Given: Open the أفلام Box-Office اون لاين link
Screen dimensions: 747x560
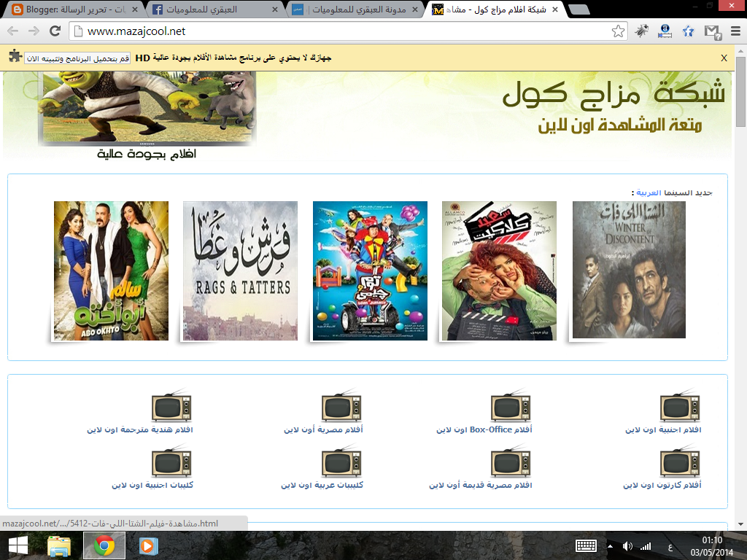Looking at the screenshot, I should pos(484,430).
